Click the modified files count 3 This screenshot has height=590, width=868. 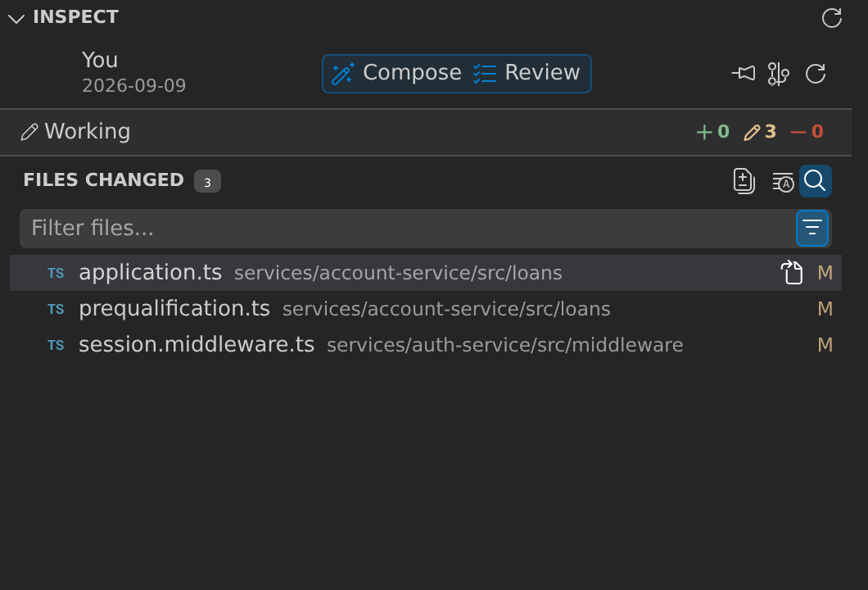(x=760, y=132)
